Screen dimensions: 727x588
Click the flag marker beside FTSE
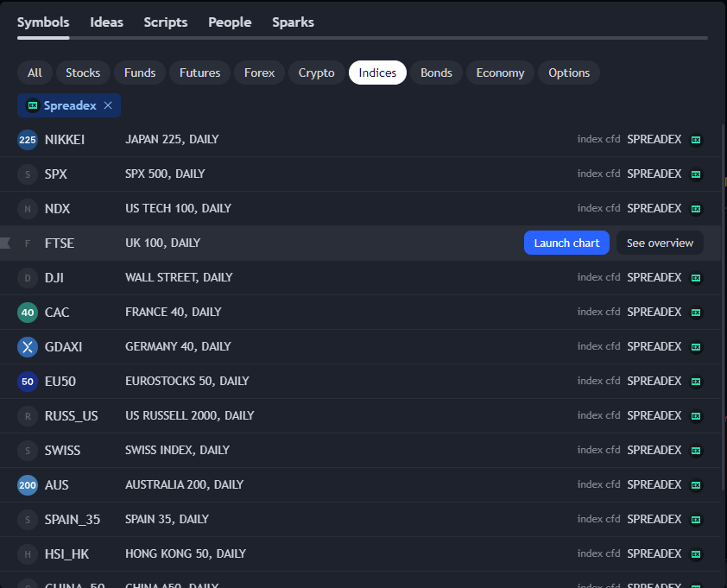5,243
